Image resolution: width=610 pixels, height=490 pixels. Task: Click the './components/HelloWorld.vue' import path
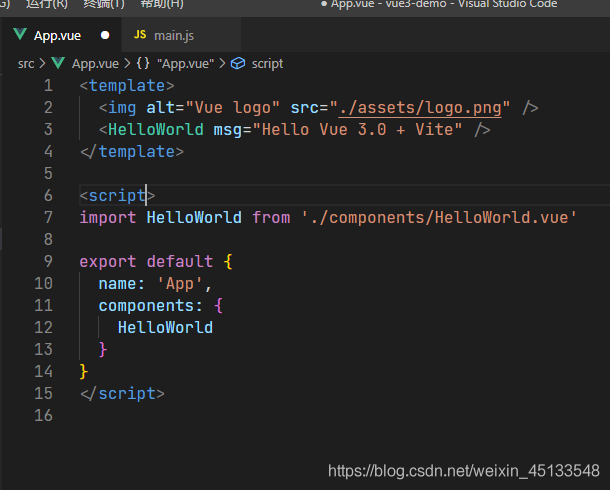click(439, 217)
